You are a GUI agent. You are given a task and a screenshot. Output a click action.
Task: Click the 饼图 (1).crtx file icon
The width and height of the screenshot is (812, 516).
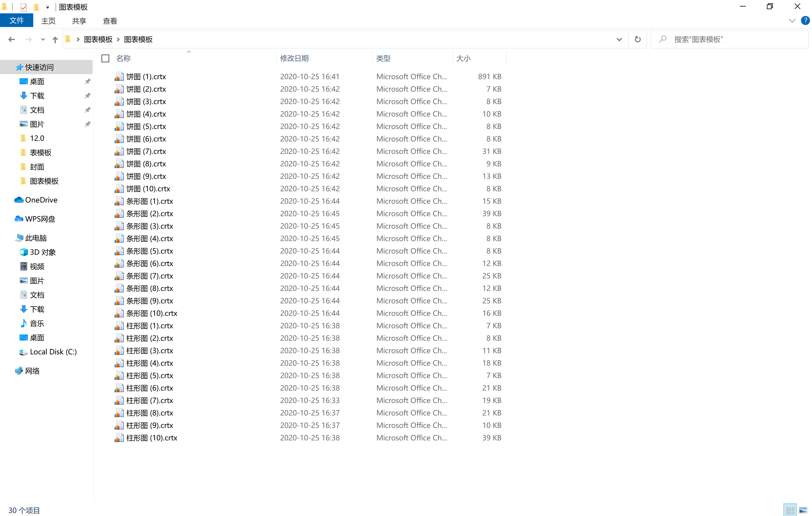(119, 77)
